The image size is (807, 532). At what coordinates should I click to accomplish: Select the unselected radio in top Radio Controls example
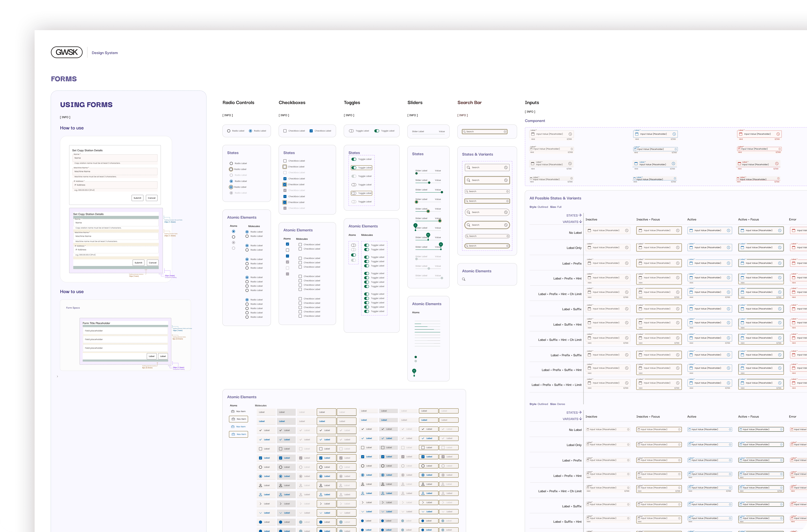229,131
